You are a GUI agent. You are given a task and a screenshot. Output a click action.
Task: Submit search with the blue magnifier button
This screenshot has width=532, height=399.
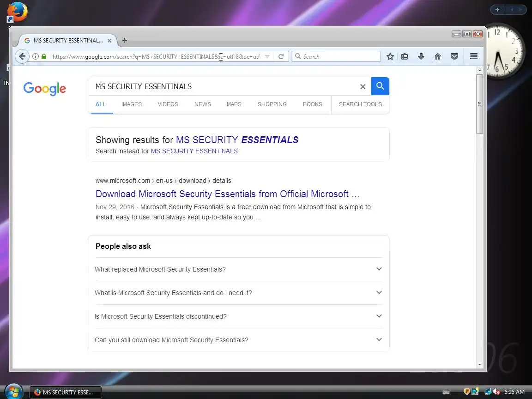tap(380, 86)
